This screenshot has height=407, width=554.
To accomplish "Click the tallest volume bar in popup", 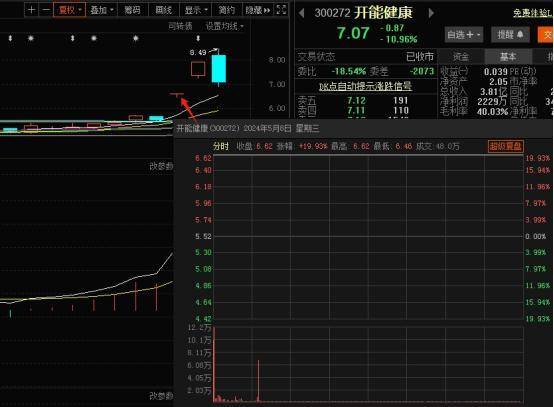I will point(214,364).
